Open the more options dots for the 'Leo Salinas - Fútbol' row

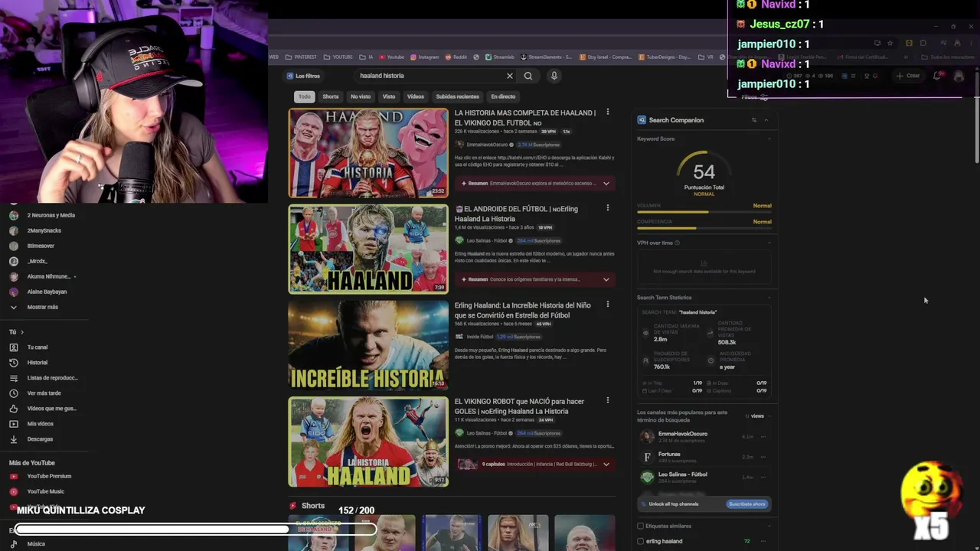[763, 478]
